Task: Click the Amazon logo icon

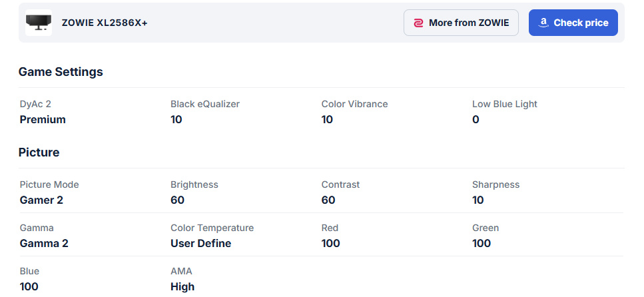Action: pyautogui.click(x=543, y=23)
